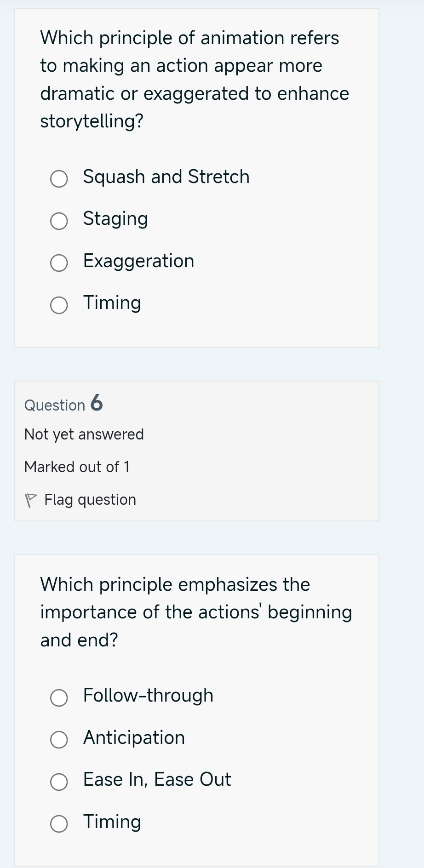Click the Question 6 heading
424x868 pixels.
63,404
